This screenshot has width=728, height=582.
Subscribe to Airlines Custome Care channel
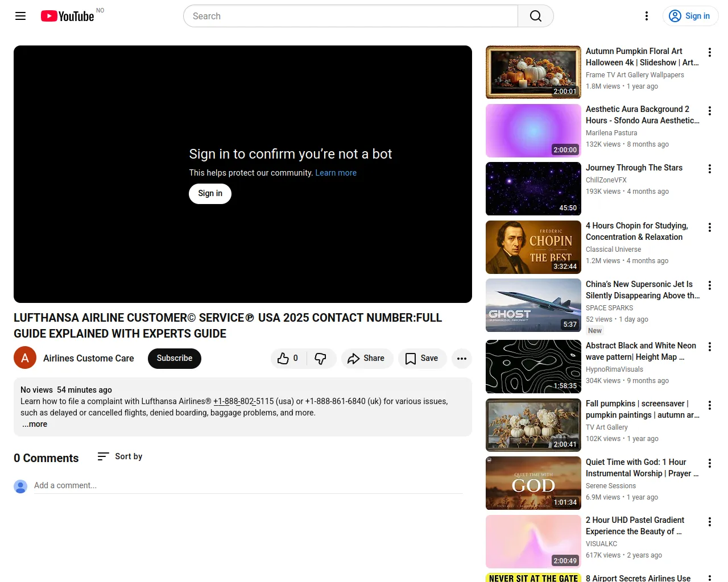coord(174,359)
